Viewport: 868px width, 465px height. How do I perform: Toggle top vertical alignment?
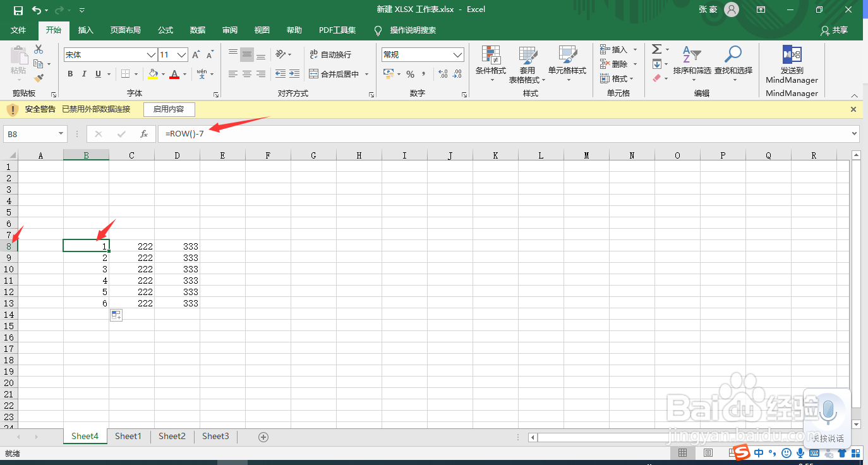point(233,54)
